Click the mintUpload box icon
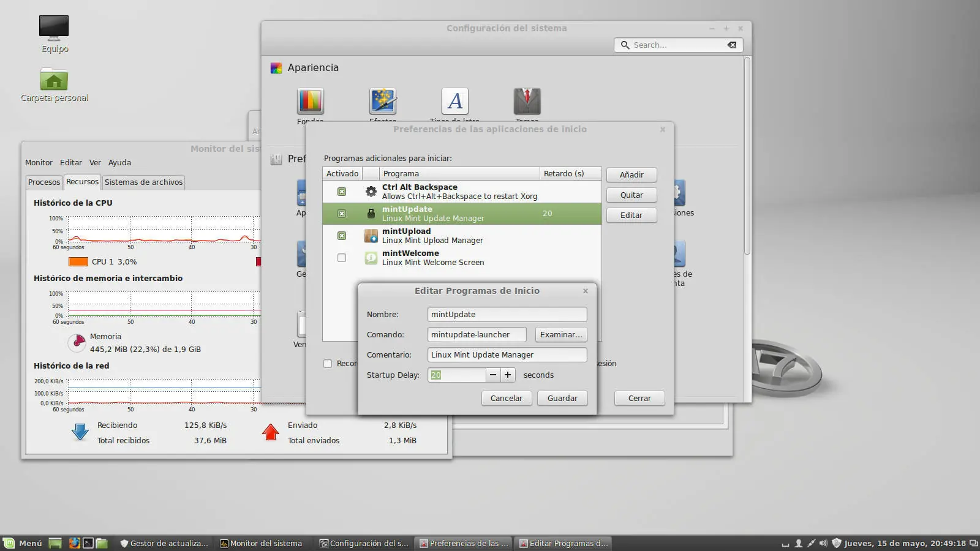 point(371,236)
